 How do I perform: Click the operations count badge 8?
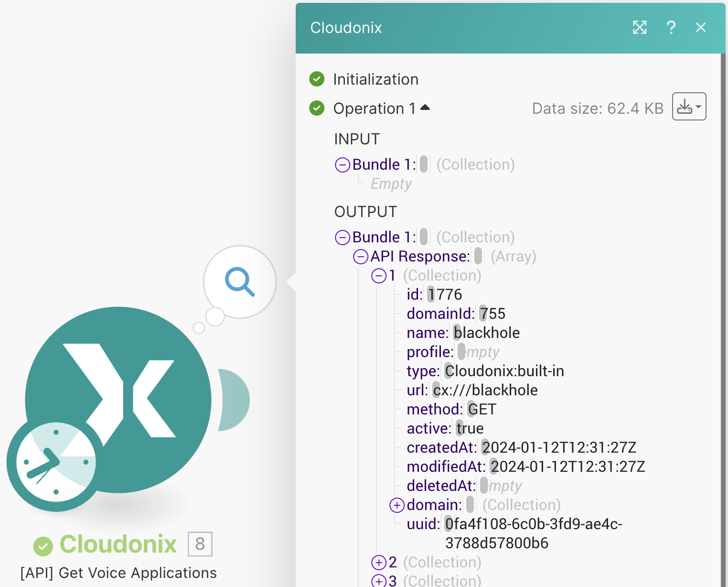(x=200, y=544)
